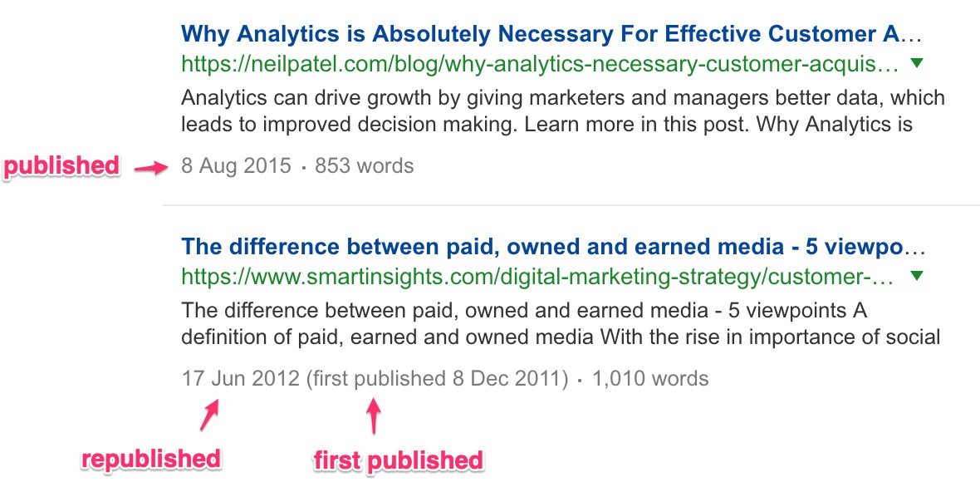
Task: Click the pink "republished" annotation label
Action: coord(150,458)
